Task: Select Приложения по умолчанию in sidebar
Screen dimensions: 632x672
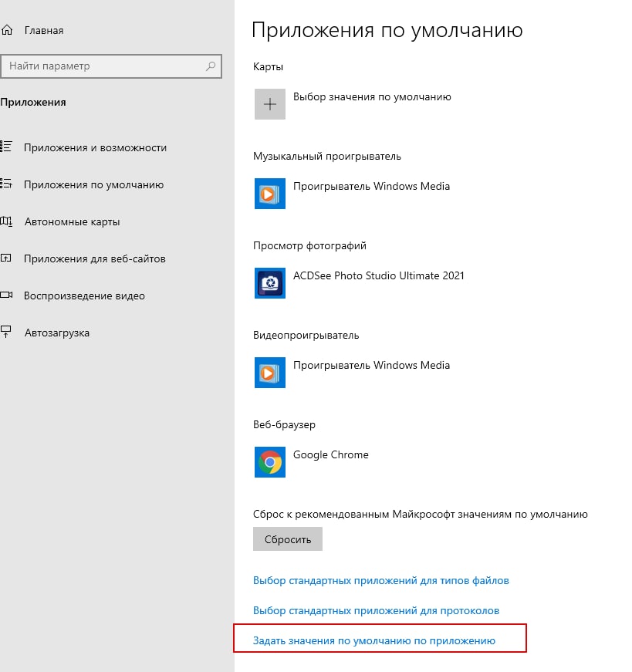Action: coord(94,184)
